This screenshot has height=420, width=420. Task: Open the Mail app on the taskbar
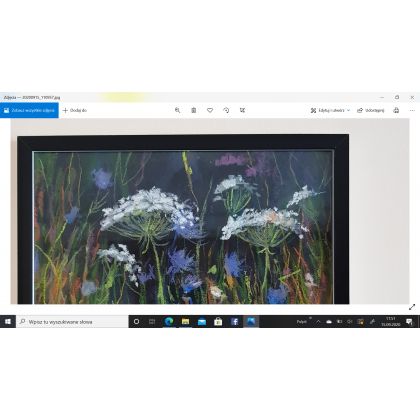(x=202, y=322)
